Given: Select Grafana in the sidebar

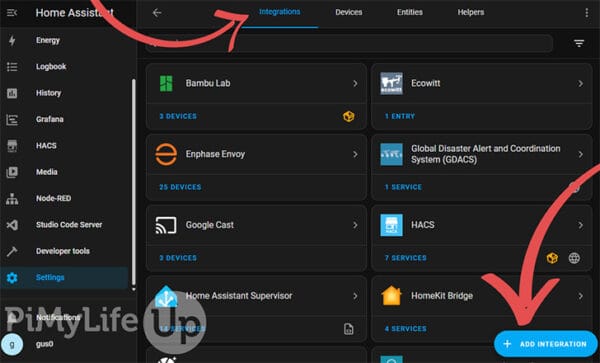Looking at the screenshot, I should [x=64, y=119].
